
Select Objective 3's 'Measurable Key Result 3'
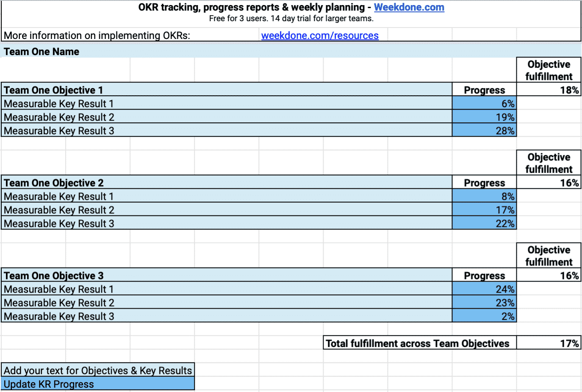227,316
